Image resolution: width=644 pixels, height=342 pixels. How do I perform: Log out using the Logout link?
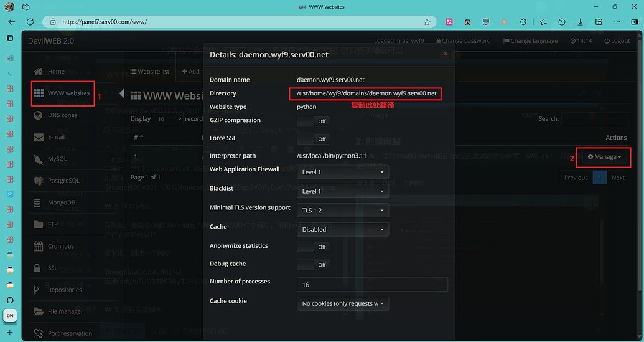point(617,40)
